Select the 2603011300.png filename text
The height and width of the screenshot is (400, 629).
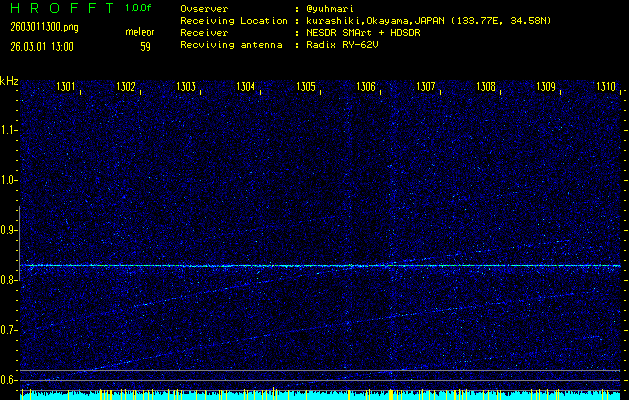tap(43, 27)
